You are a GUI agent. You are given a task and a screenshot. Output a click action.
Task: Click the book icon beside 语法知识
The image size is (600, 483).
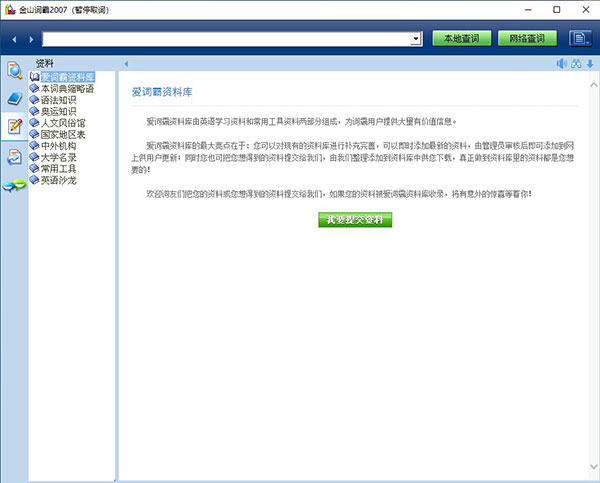click(x=34, y=100)
